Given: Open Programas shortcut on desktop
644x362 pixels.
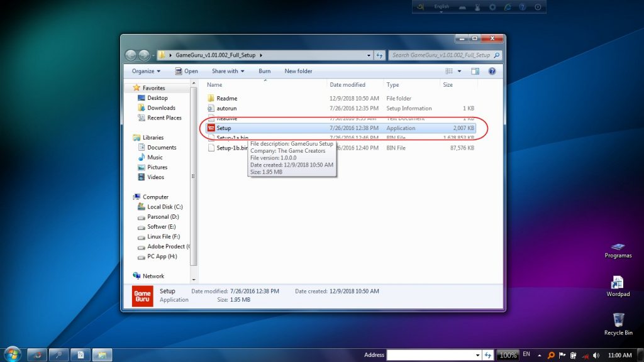Looking at the screenshot, I should point(618,250).
